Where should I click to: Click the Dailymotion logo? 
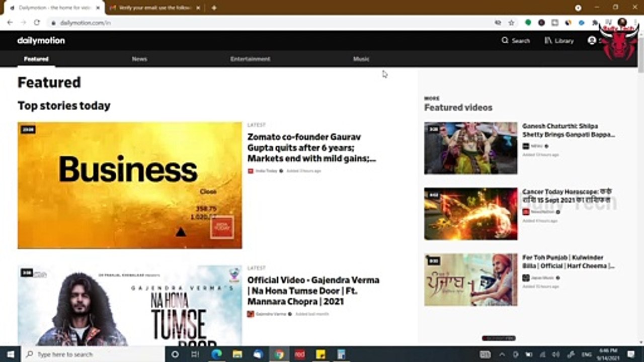pyautogui.click(x=41, y=41)
